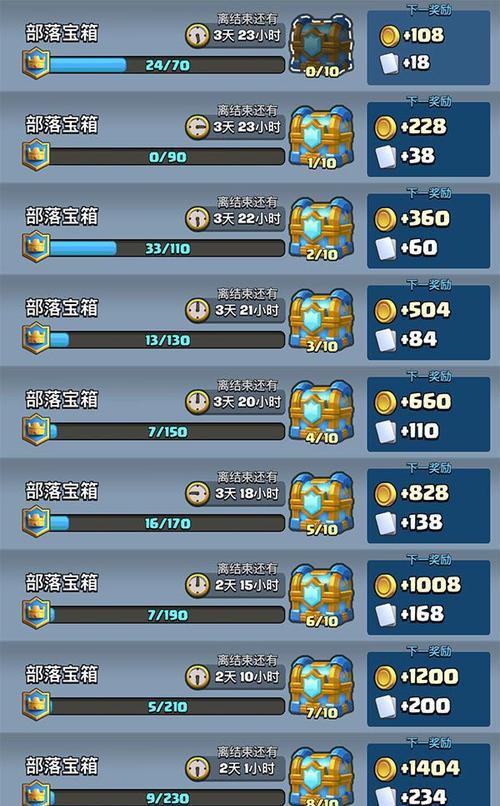Click the 7/190 crown progress bar

pyautogui.click(x=166, y=615)
